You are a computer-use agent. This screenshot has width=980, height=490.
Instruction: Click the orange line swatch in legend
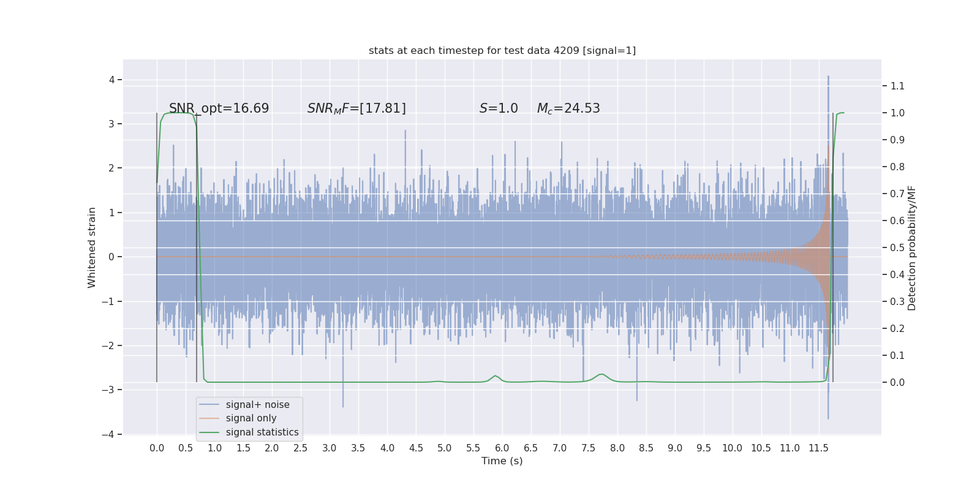coord(209,418)
